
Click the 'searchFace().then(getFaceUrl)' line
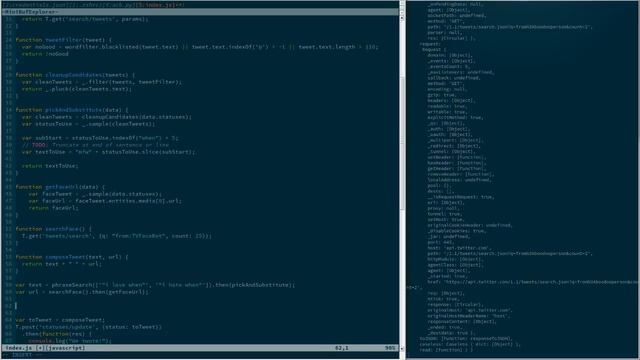82,292
